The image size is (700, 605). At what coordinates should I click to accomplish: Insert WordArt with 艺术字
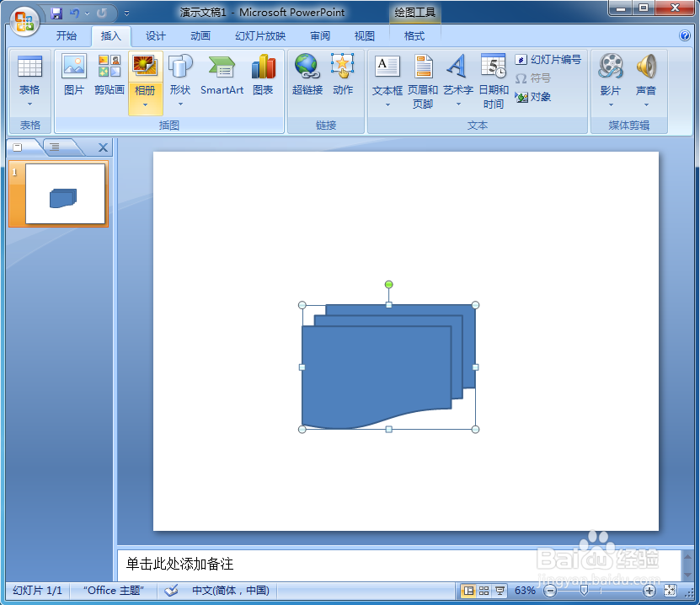pyautogui.click(x=458, y=67)
